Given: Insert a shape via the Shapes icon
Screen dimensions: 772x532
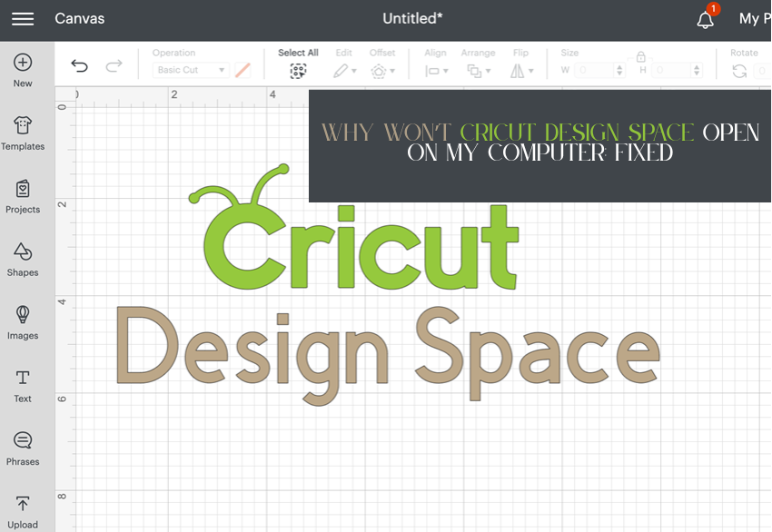Looking at the screenshot, I should [x=22, y=261].
